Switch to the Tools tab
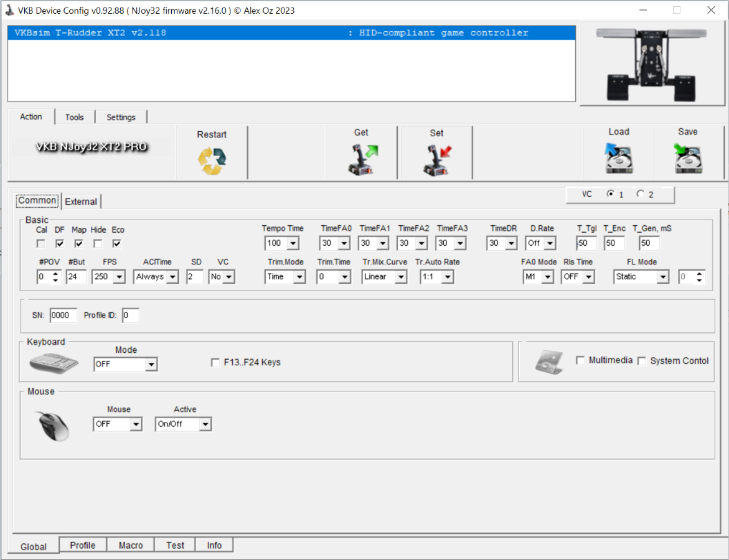This screenshot has height=560, width=729. (x=74, y=117)
